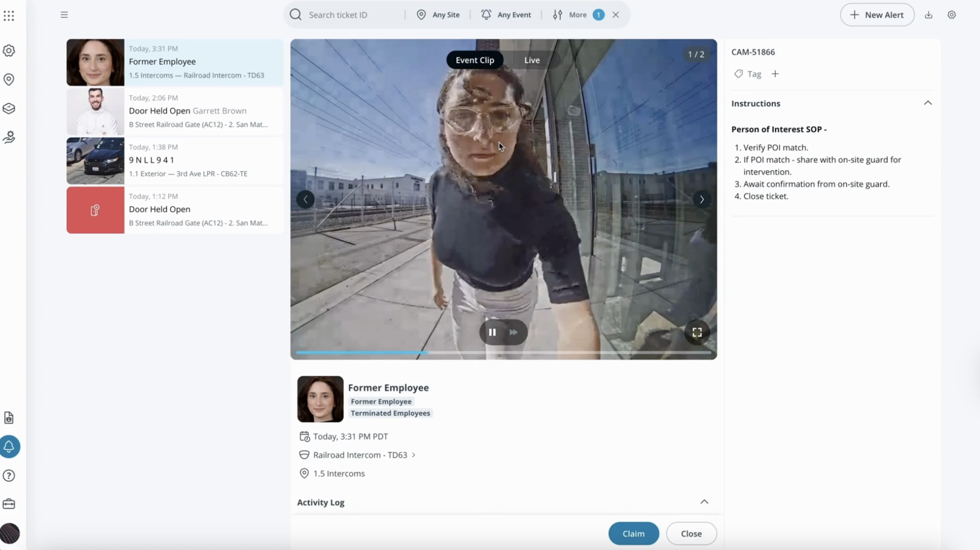This screenshot has width=980, height=550.
Task: Open the toolbox icon near sidebar bottom
Action: [x=9, y=504]
